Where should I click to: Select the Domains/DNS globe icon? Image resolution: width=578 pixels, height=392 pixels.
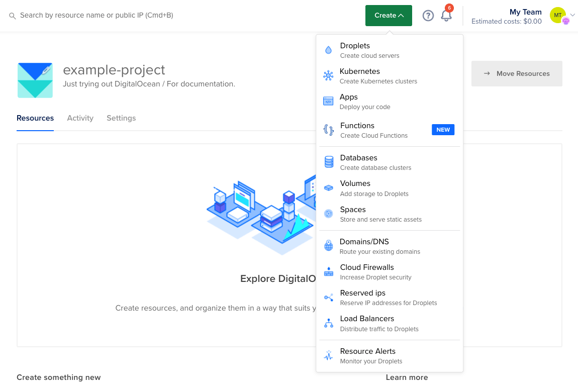click(x=328, y=246)
